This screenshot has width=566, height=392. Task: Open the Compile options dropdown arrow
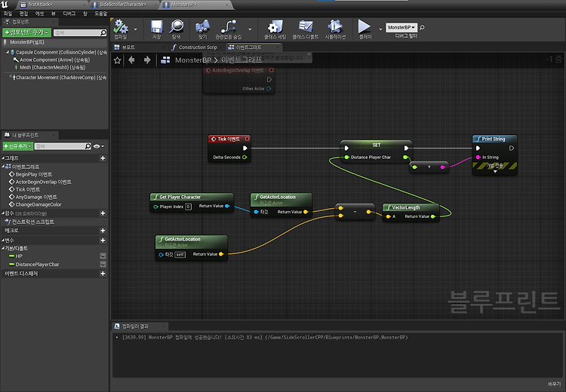tap(135, 29)
